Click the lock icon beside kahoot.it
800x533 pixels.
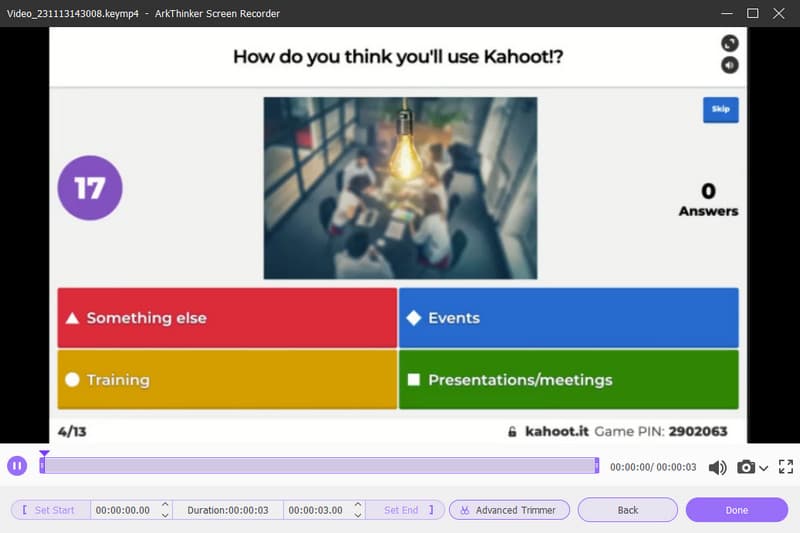(512, 432)
